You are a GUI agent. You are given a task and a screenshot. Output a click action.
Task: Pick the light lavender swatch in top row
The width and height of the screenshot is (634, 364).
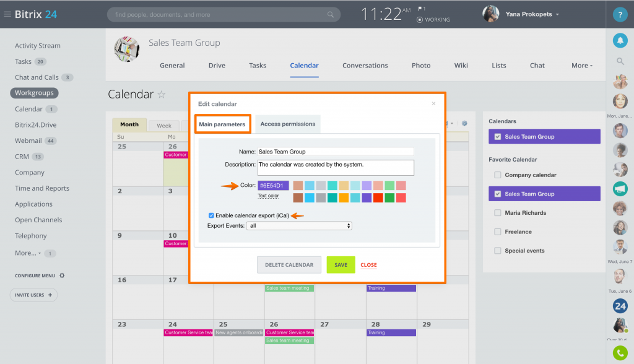(367, 185)
